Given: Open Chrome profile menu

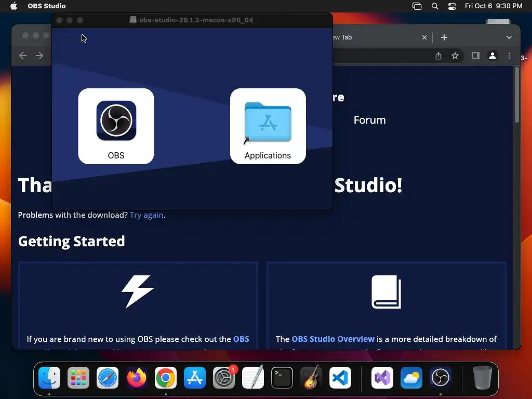Looking at the screenshot, I should pyautogui.click(x=493, y=56).
